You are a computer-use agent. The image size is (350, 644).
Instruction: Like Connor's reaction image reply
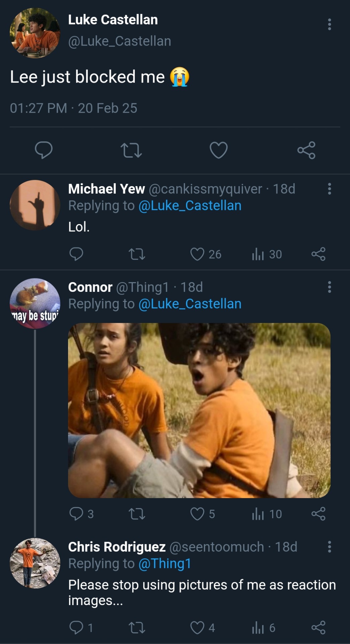(x=197, y=514)
